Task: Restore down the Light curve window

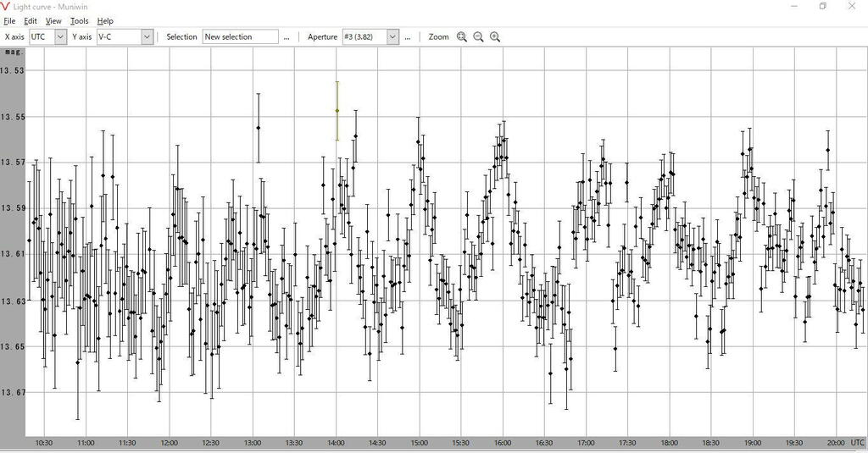Action: (823, 6)
